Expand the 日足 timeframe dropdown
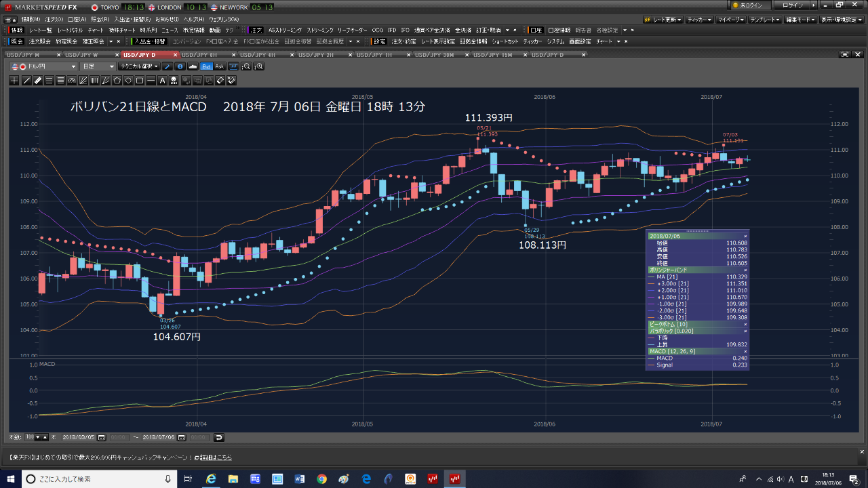 (98, 66)
